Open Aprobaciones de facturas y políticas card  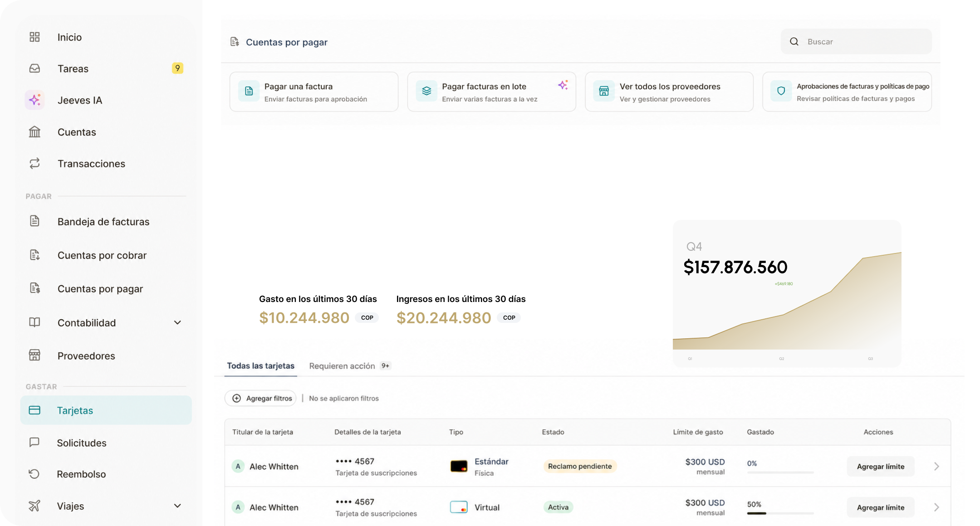[x=847, y=92]
